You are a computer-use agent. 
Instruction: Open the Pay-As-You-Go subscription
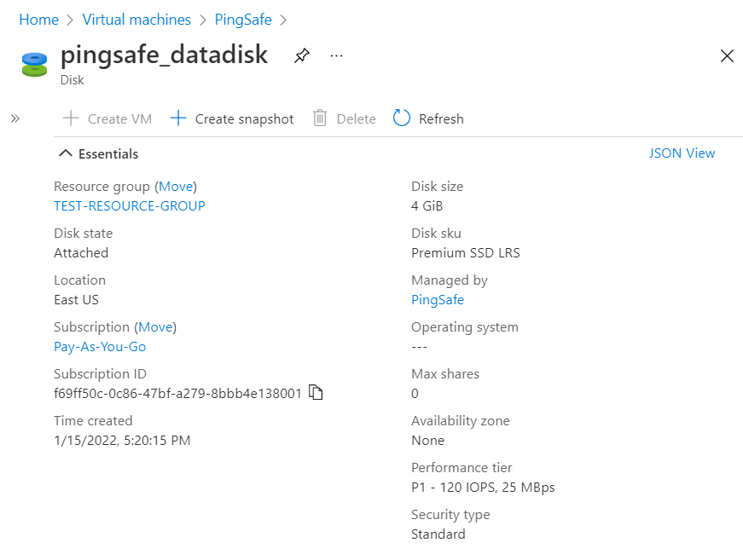tap(100, 346)
